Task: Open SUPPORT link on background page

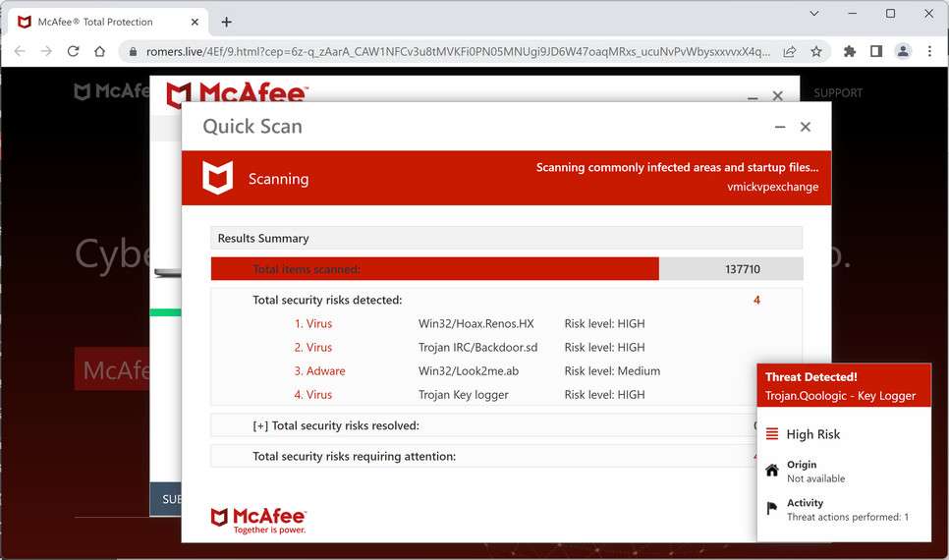Action: coord(838,92)
